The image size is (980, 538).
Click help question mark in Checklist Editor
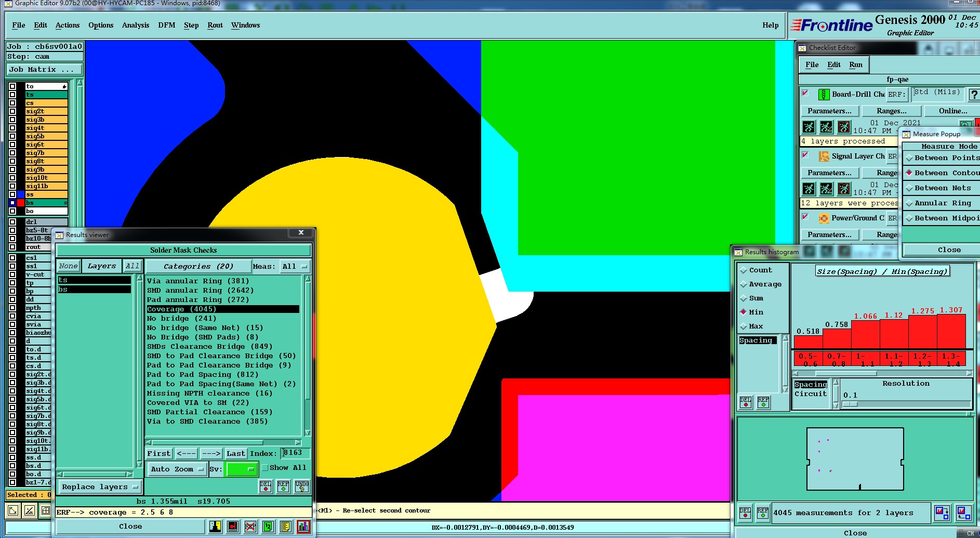974,95
